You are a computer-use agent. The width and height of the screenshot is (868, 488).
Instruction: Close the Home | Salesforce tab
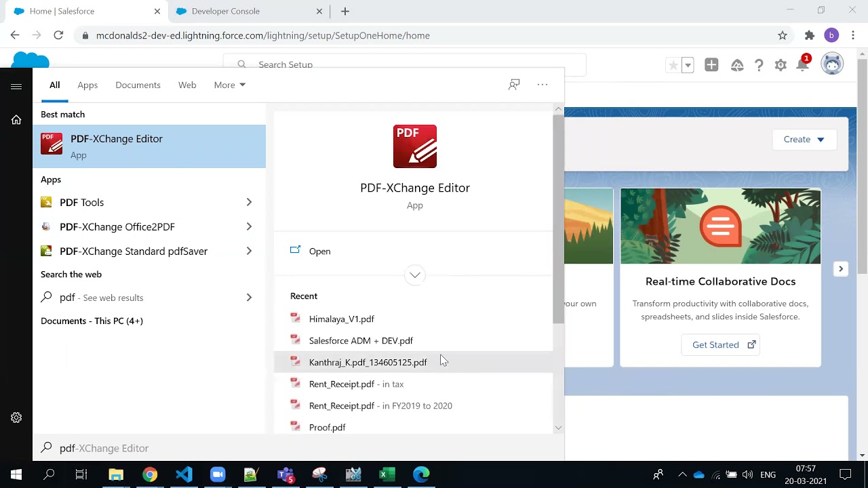click(157, 12)
